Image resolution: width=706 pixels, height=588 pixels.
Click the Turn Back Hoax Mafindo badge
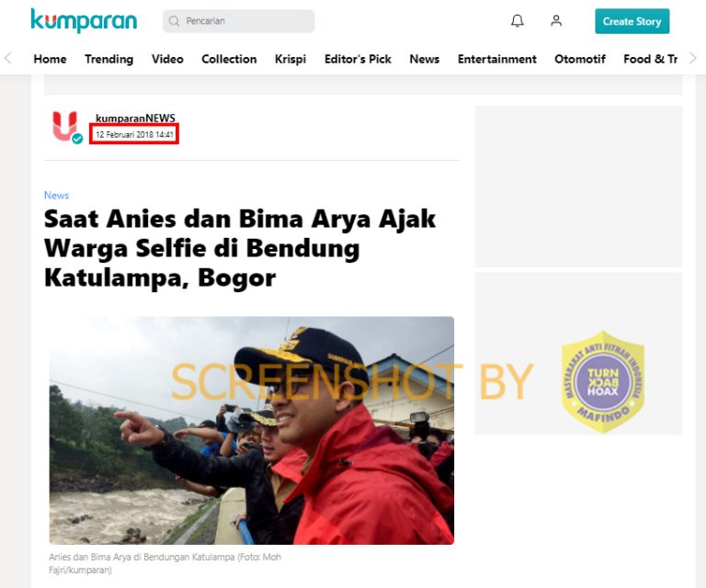point(603,382)
